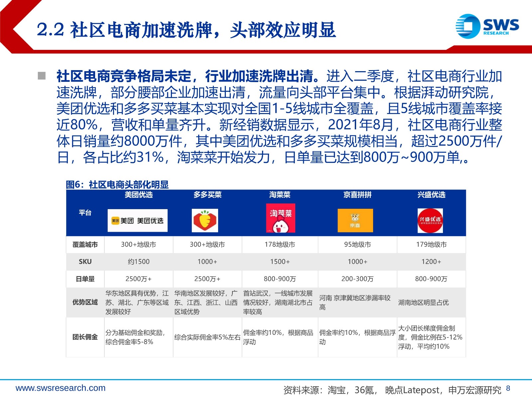532x399 pixels.
Task: Select the column header 多多买菜
Action: (207, 195)
